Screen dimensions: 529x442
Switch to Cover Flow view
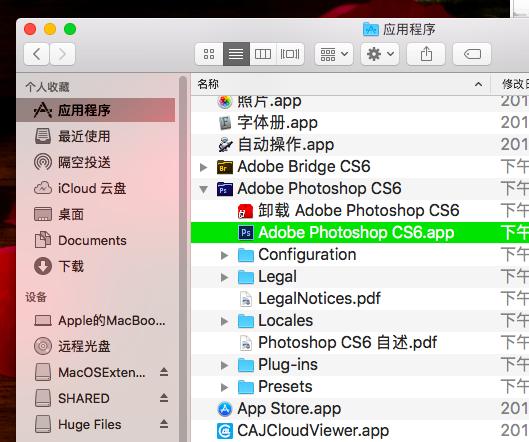[x=290, y=54]
